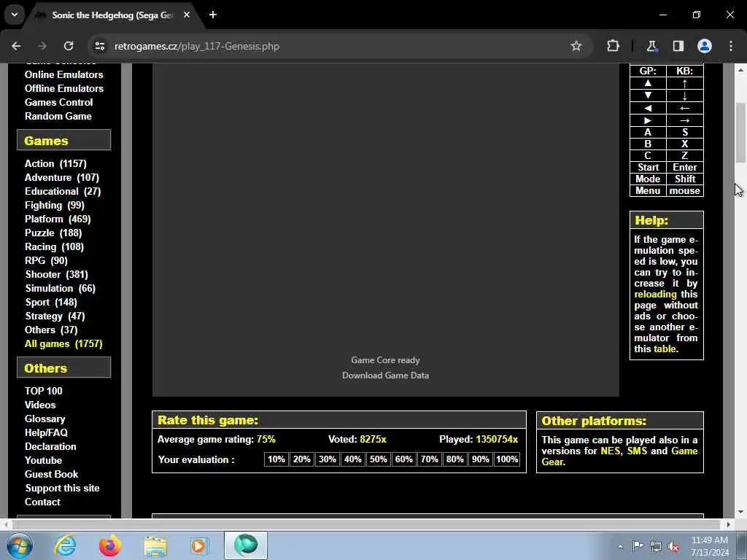Browse RPG (90) games

(x=46, y=260)
